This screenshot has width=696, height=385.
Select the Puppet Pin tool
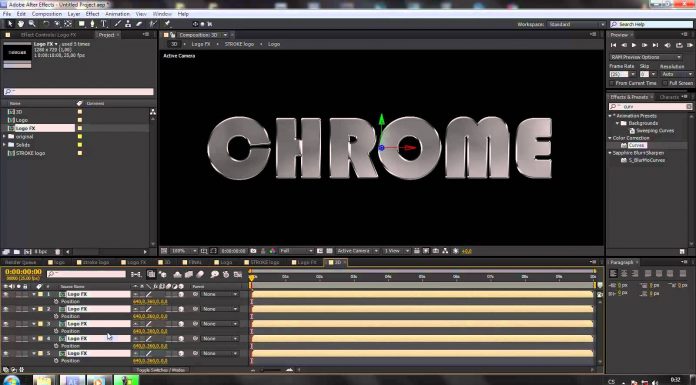click(x=167, y=24)
